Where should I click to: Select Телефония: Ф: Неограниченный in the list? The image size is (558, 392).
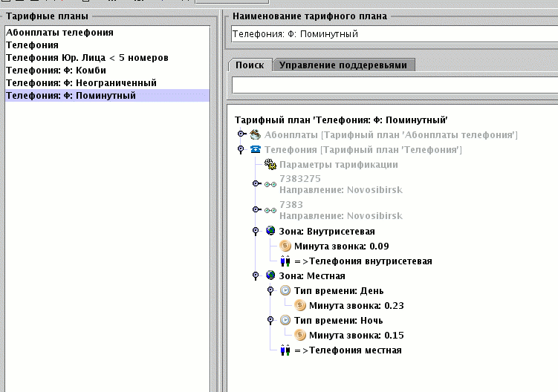(x=81, y=82)
